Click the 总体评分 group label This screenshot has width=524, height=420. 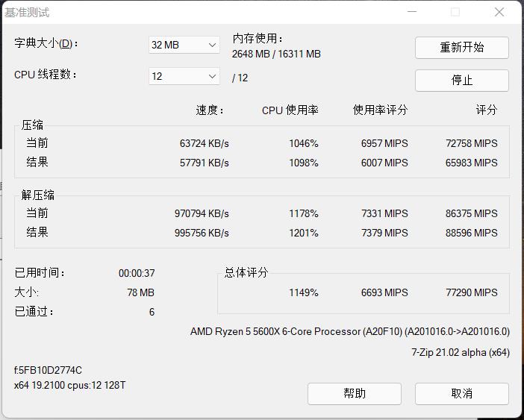pos(246,272)
